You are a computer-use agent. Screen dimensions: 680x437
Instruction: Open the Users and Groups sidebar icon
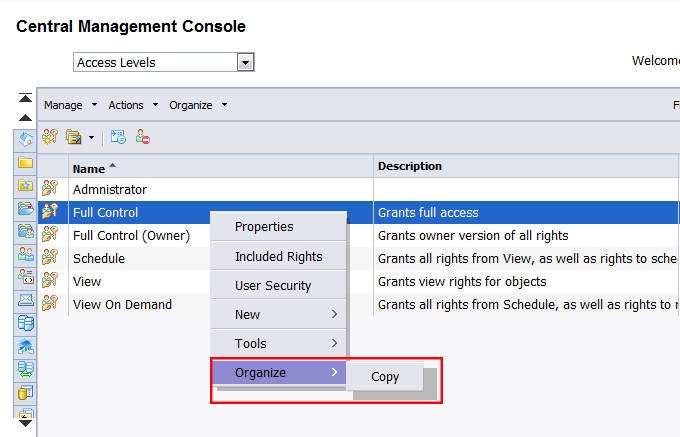click(26, 254)
